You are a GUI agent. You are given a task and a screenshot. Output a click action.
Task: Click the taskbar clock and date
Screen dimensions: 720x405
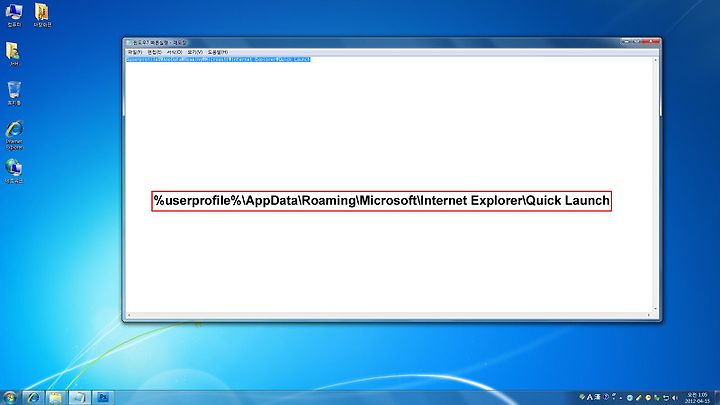(x=697, y=398)
